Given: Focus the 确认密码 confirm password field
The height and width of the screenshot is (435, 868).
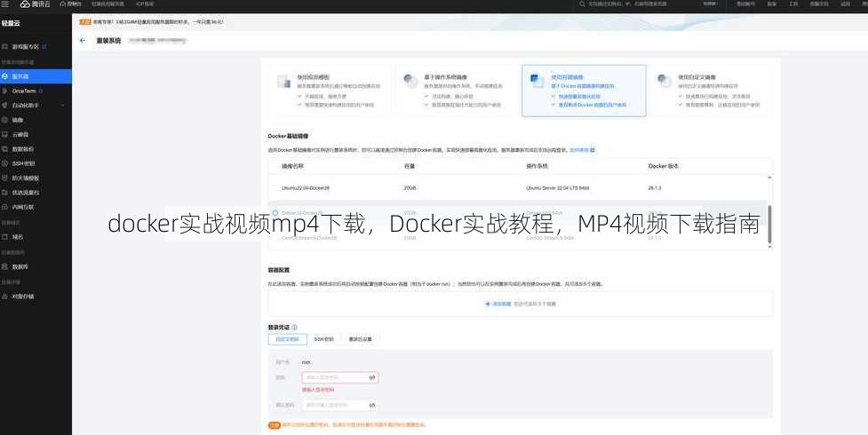Looking at the screenshot, I should (340, 405).
